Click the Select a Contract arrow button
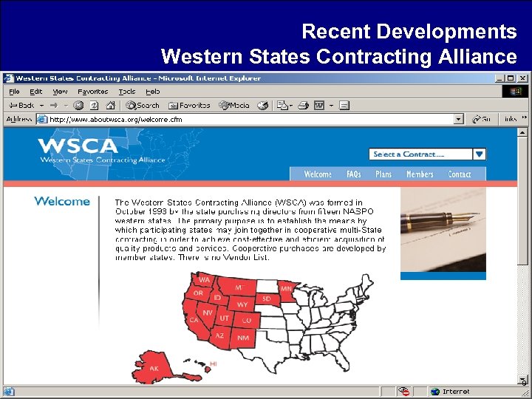The height and width of the screenshot is (399, 532). point(479,154)
